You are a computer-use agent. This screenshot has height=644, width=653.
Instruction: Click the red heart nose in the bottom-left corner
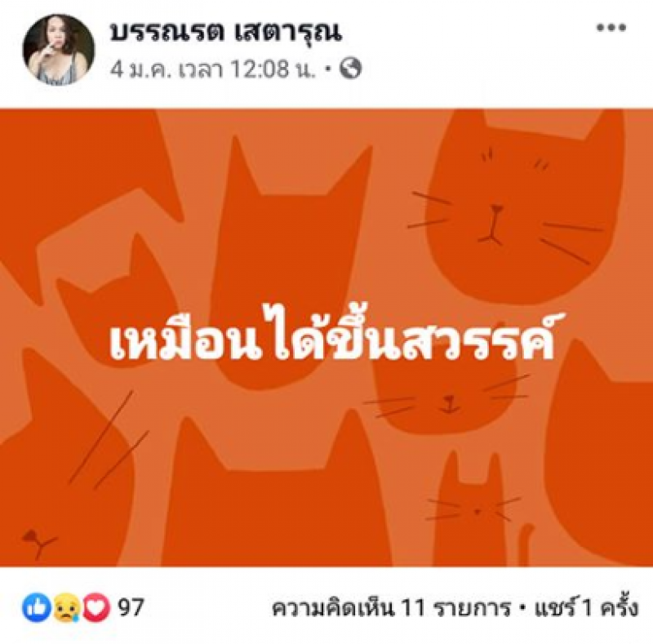(x=30, y=536)
